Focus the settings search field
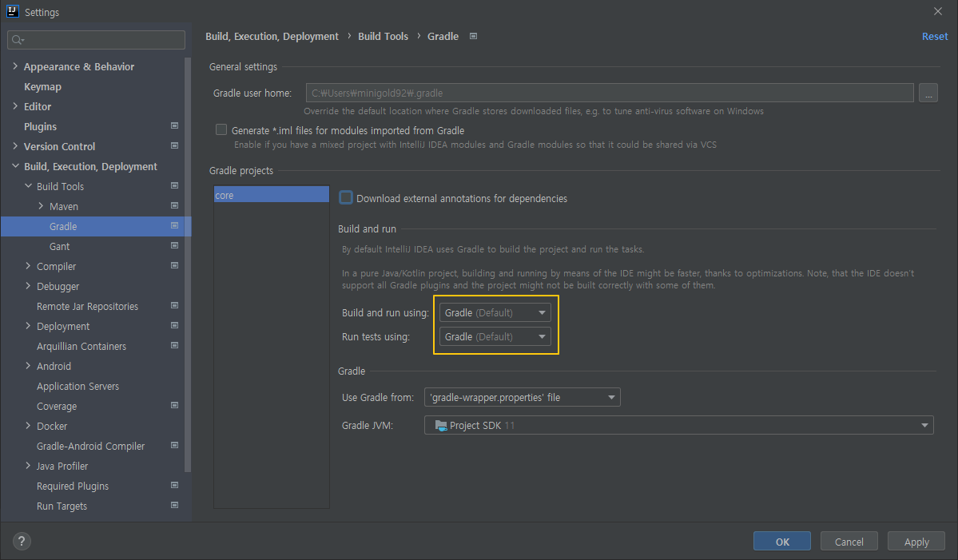The width and height of the screenshot is (958, 560). (x=96, y=40)
